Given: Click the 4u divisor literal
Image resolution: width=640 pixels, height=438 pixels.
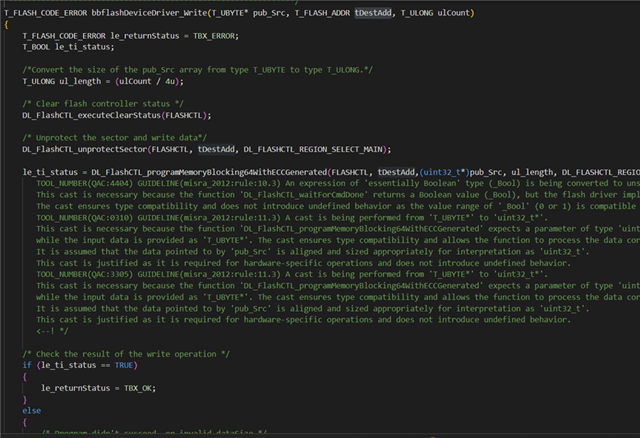Looking at the screenshot, I should point(171,81).
